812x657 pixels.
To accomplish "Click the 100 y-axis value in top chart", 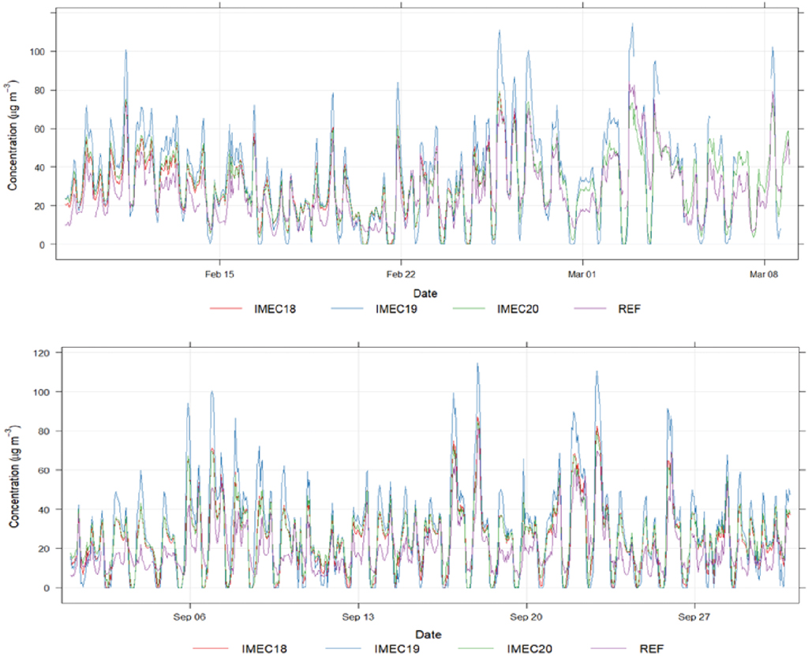I will [38, 52].
